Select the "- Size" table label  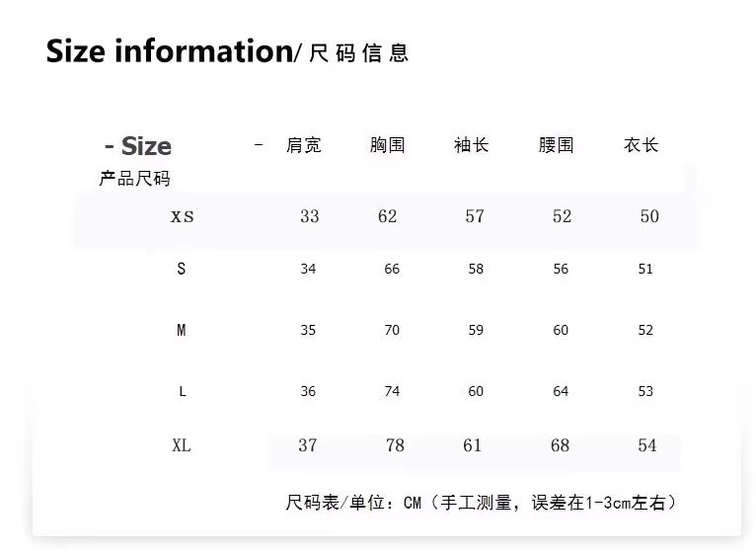coord(138,146)
